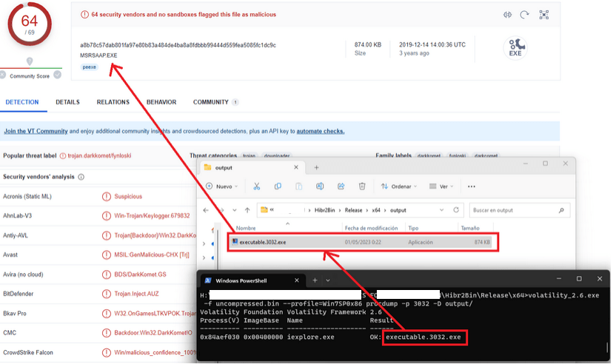The image size is (613, 364).
Task: Click the Suspicious alert icon for Acronis
Action: 107,197
